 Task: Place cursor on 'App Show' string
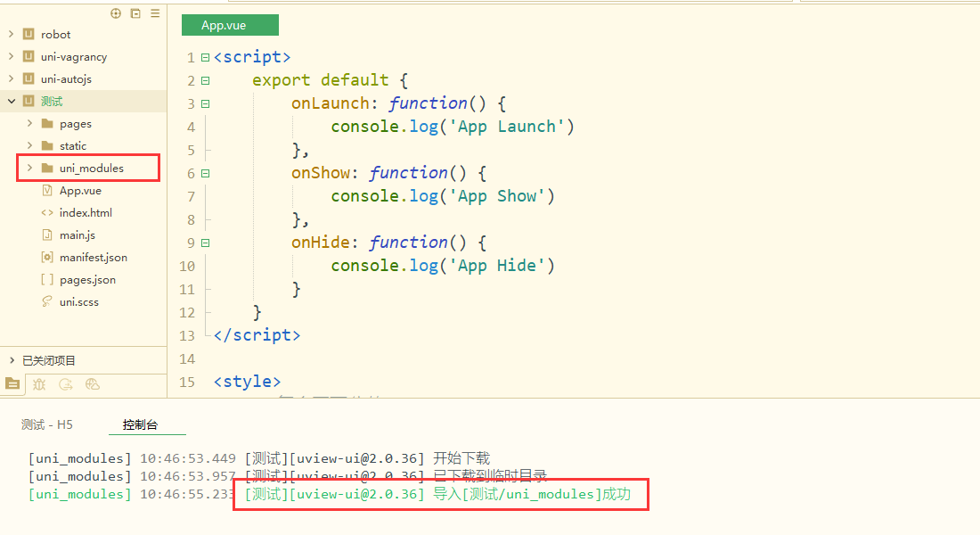(497, 196)
